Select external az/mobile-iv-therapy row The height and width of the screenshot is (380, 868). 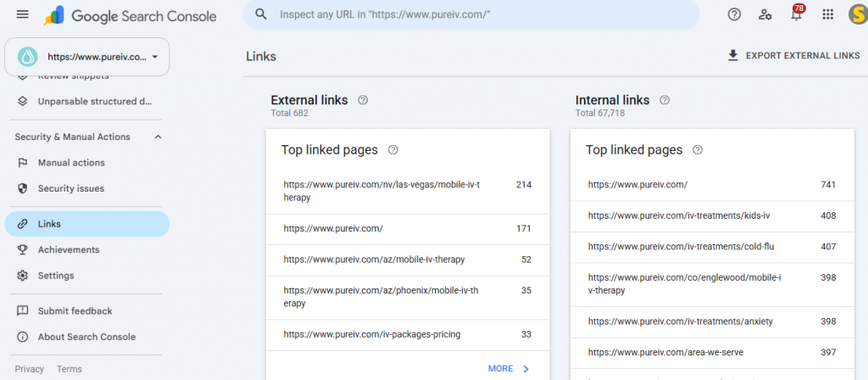[408, 260]
